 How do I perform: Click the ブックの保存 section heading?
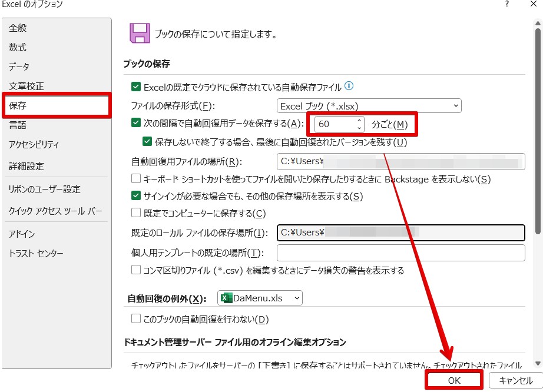click(x=147, y=64)
